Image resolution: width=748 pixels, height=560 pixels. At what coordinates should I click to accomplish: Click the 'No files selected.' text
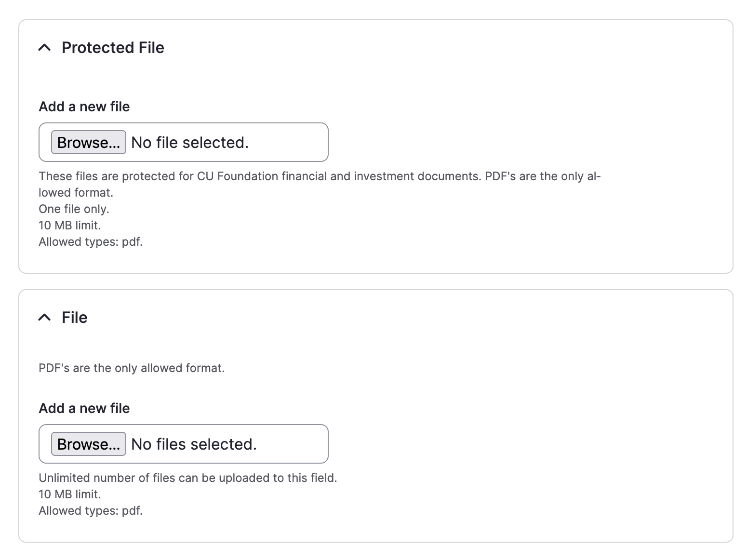click(194, 444)
